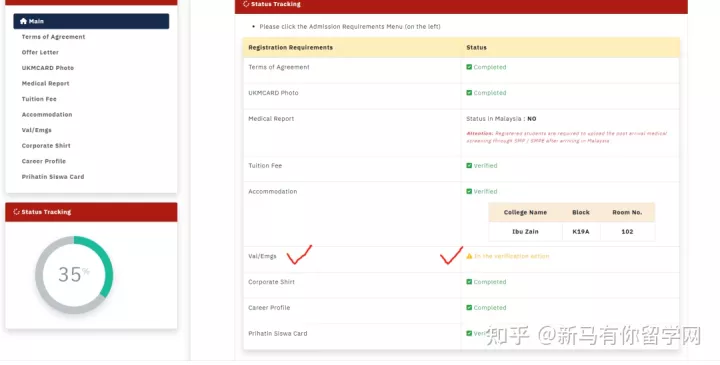Open Prihatin Siswa Card sidebar entry

click(53, 177)
